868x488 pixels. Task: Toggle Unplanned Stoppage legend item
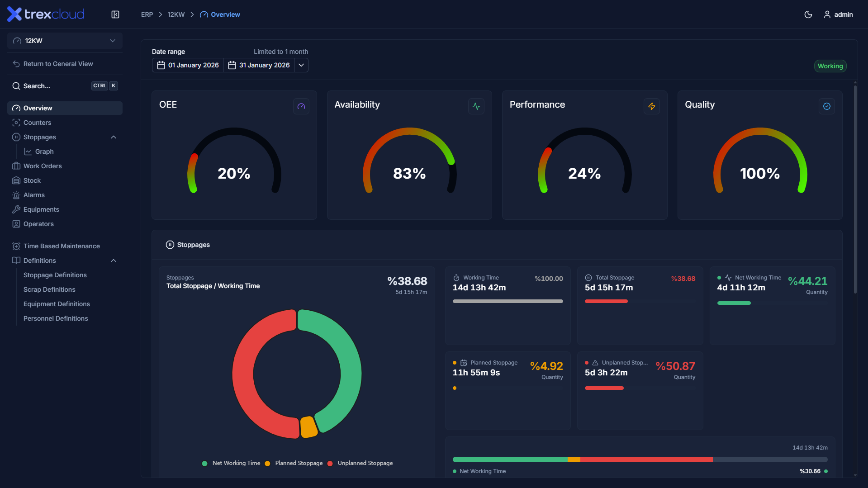[360, 463]
